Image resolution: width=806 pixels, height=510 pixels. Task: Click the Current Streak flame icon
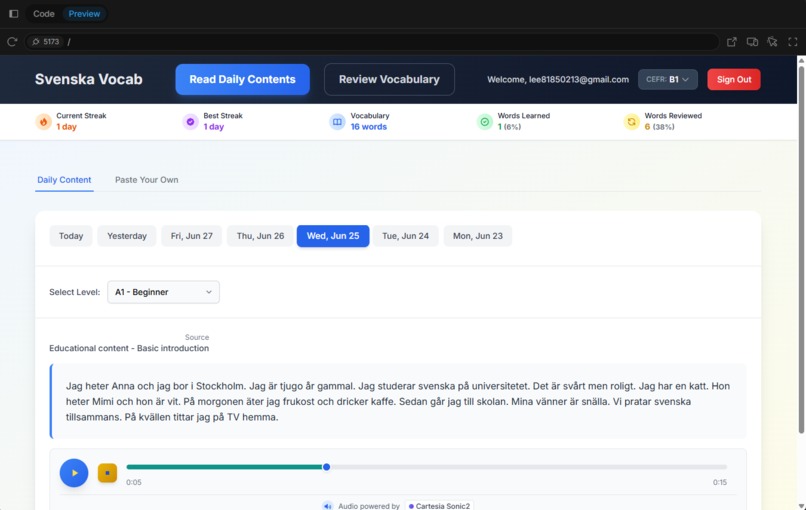(44, 122)
